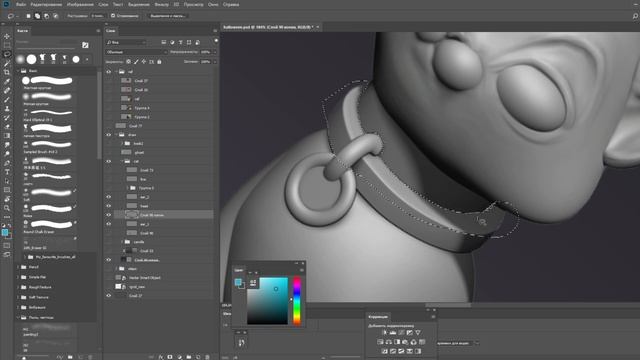Viewport: 640px width, 360px height.
Task: Click inside the cyan color picker field
Action: pyautogui.click(x=267, y=301)
